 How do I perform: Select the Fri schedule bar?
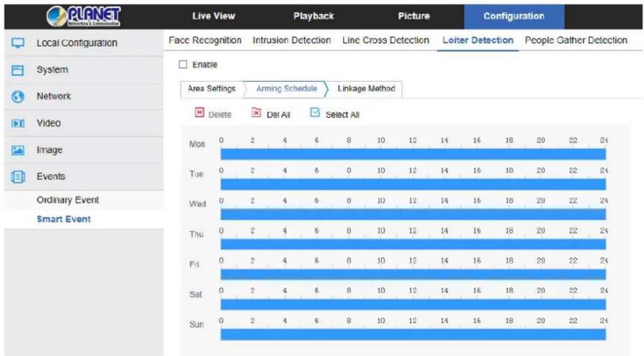[413, 274]
